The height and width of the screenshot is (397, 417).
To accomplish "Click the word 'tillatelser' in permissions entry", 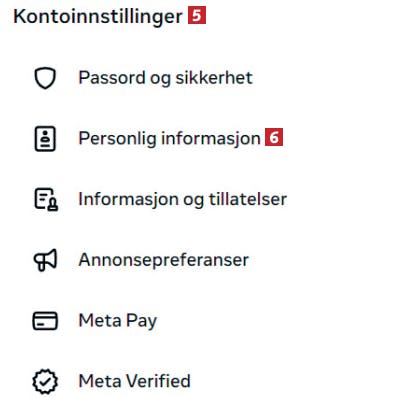I will (x=248, y=199).
